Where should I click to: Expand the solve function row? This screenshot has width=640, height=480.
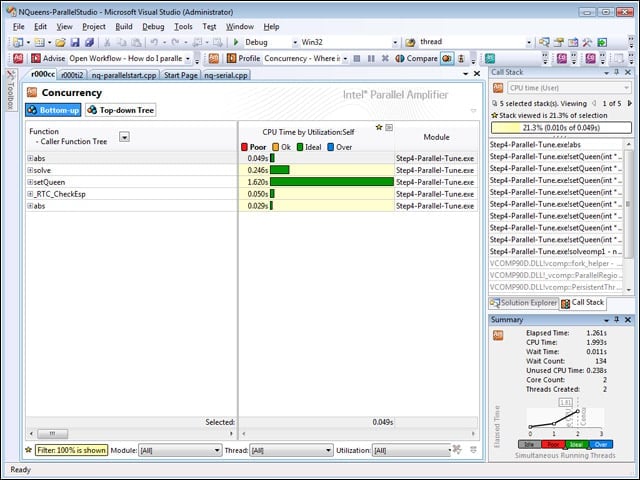pyautogui.click(x=30, y=170)
